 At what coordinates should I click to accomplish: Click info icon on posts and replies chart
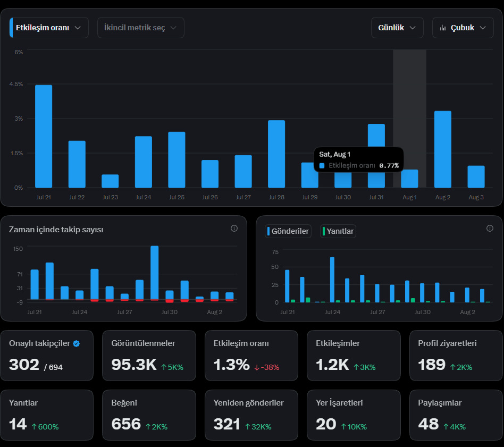[490, 228]
